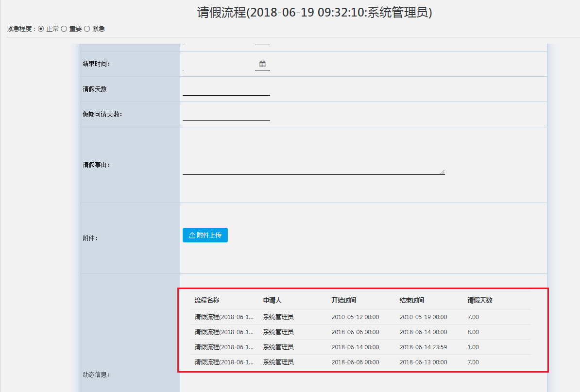Click end time 2010-05-19 00:00

point(423,317)
